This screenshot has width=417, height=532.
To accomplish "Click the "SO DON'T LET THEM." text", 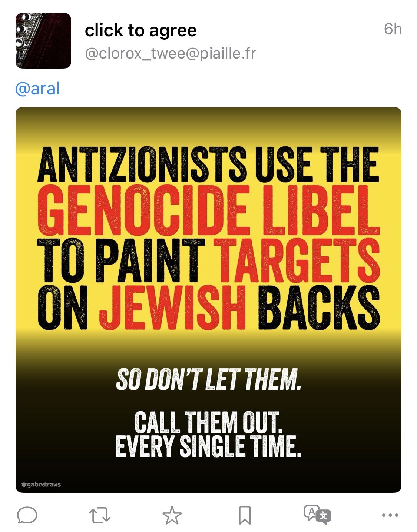I will [x=208, y=380].
